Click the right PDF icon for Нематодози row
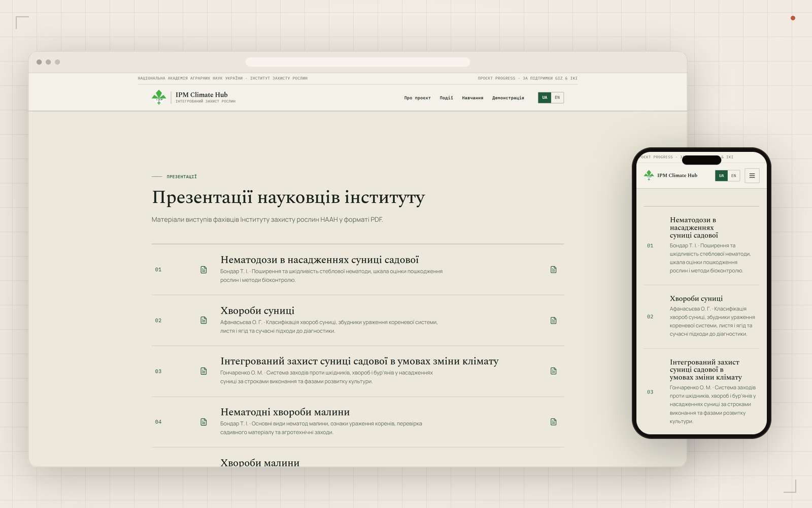 (554, 270)
